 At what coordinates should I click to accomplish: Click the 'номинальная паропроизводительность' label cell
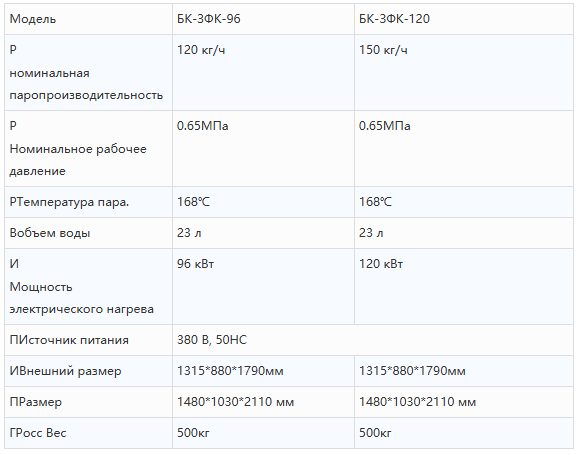tap(88, 73)
